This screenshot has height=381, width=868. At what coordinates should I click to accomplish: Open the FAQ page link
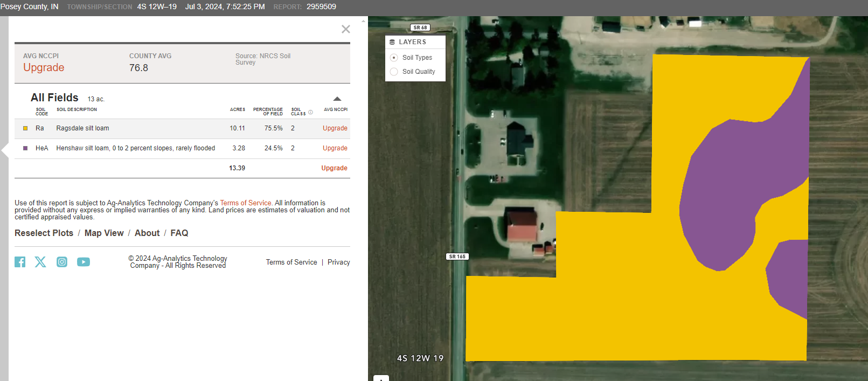pos(179,233)
